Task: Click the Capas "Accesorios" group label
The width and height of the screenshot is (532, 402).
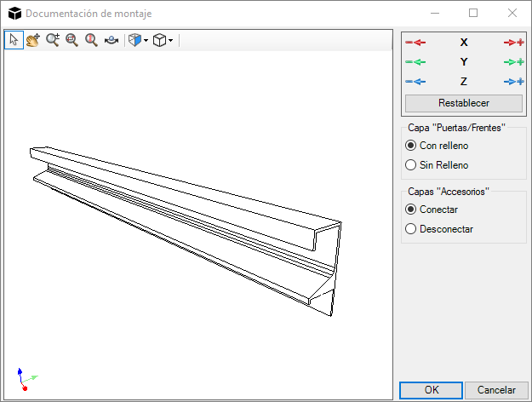Action: 449,192
